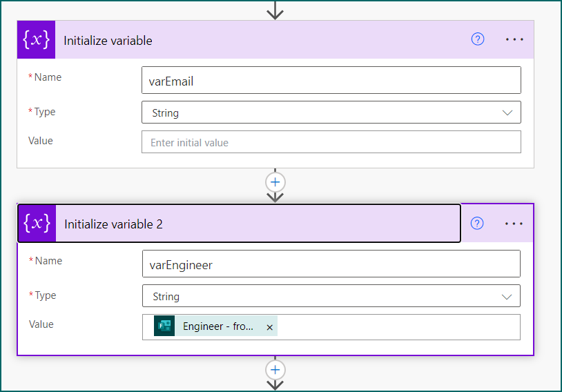Insert step below Initialize variable 2
The image size is (562, 392).
[x=275, y=370]
